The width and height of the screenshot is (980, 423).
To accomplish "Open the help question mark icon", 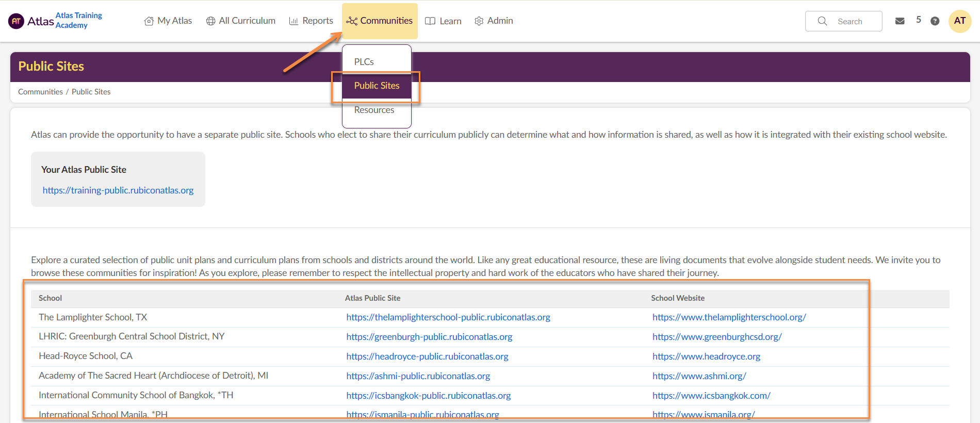I will pos(935,21).
